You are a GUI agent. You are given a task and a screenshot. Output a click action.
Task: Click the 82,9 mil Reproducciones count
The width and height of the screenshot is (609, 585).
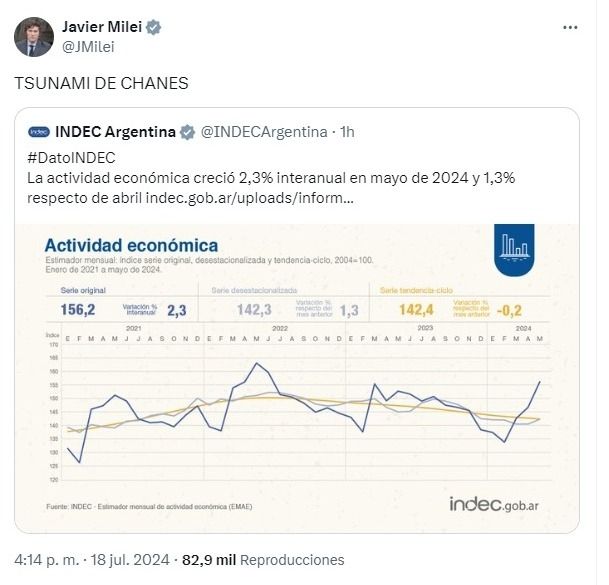263,560
